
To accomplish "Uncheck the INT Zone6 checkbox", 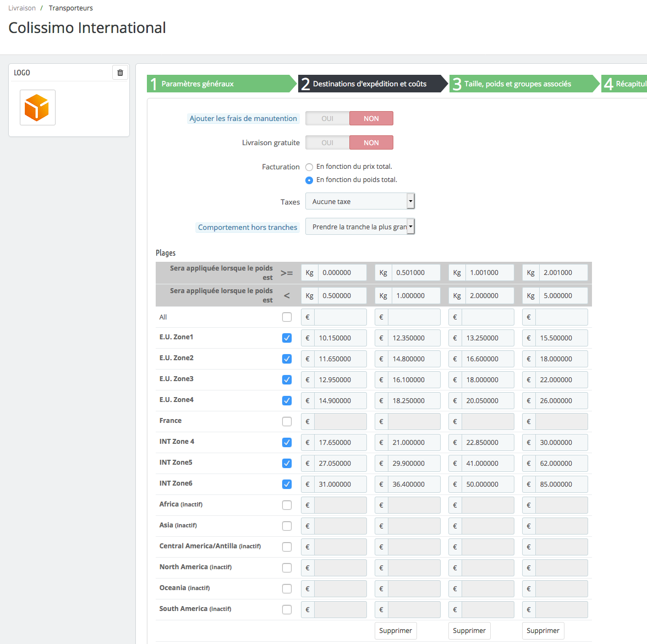I will pos(287,485).
